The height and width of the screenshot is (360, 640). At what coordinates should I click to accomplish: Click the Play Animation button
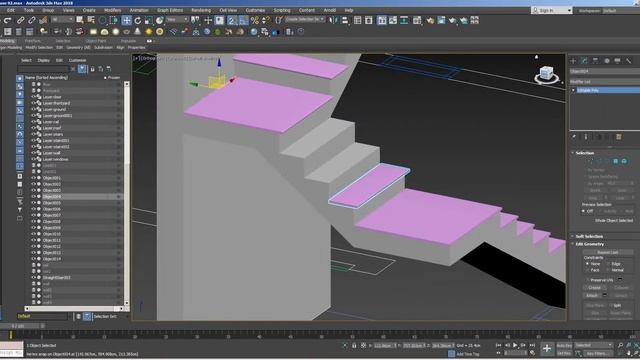coord(515,345)
